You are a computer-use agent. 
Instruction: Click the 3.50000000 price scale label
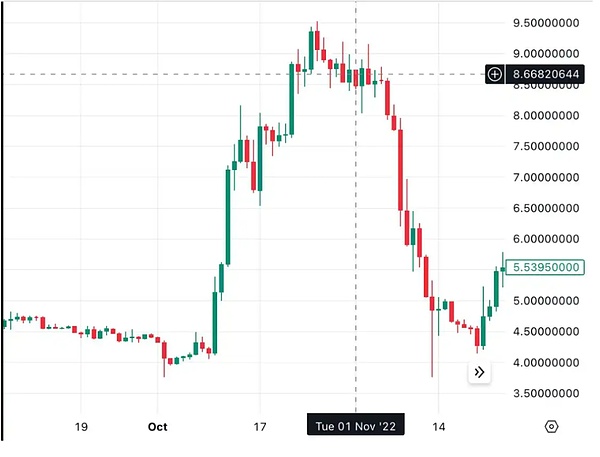[546, 394]
